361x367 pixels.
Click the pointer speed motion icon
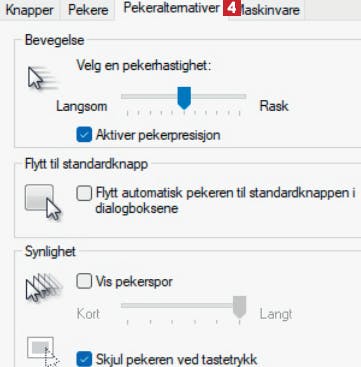42,78
